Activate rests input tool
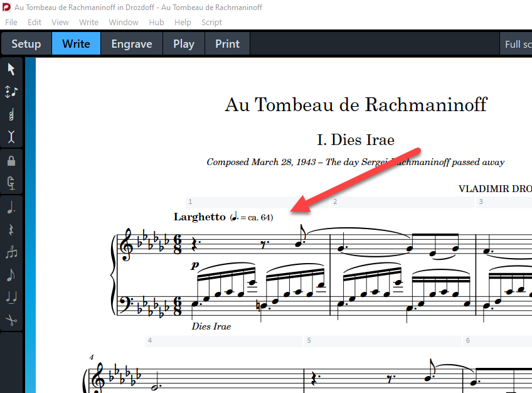Viewport: 532px width, 393px height. click(11, 230)
